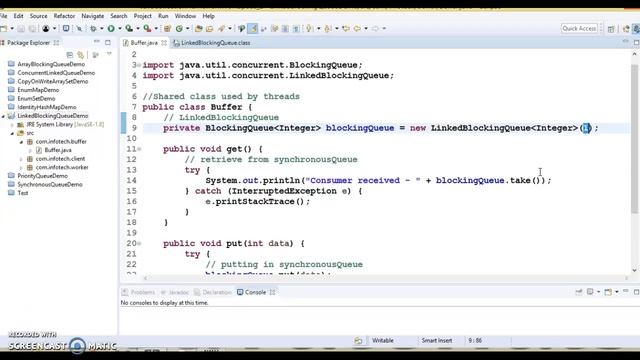Click the New Java Package icon
The width and height of the screenshot is (640, 360).
[x=167, y=29]
